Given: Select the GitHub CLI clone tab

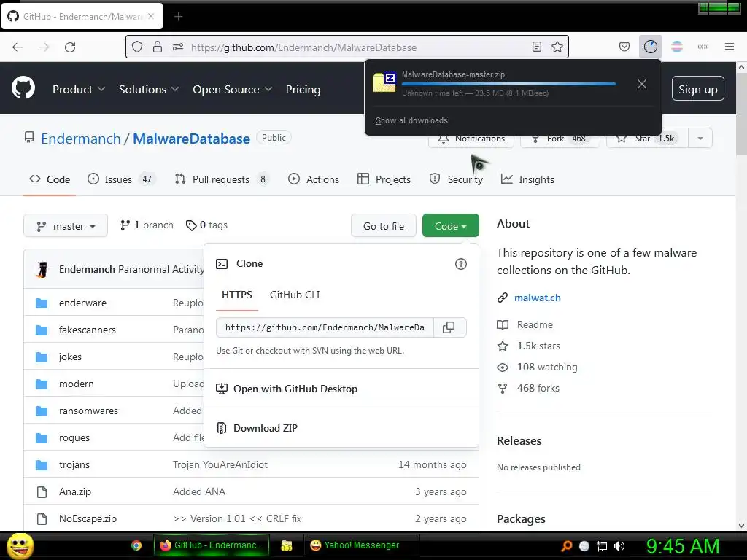Looking at the screenshot, I should pyautogui.click(x=295, y=295).
